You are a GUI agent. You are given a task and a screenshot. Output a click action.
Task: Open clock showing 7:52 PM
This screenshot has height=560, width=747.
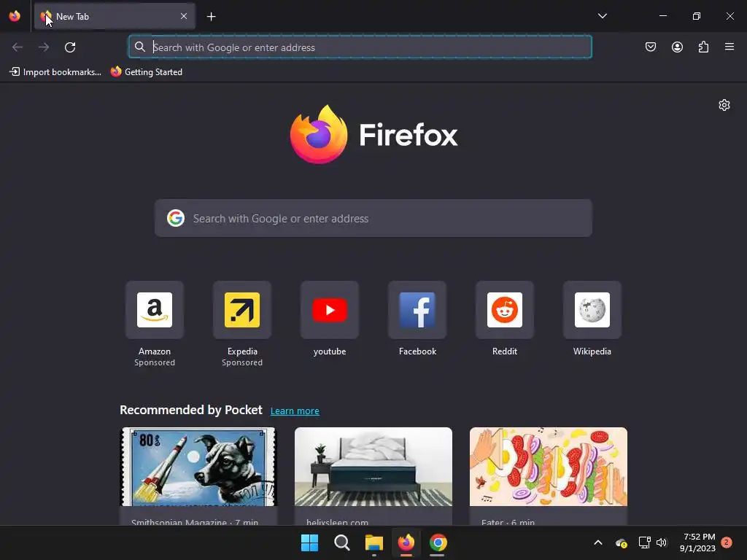tap(697, 542)
